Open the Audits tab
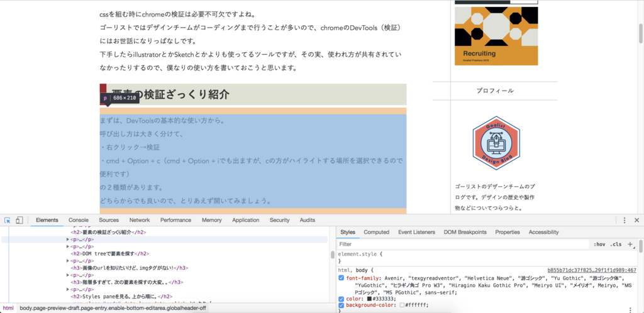This screenshot has width=644, height=313. [308, 220]
